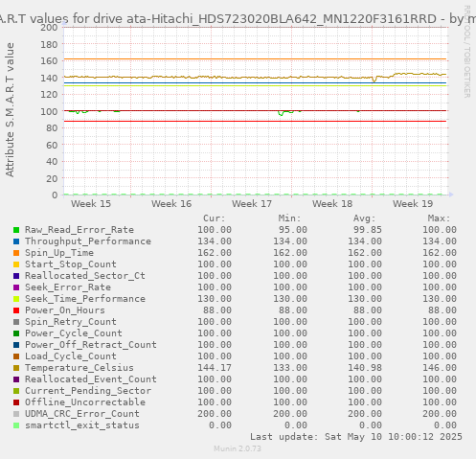476x459 pixels.
Task: Select the Start_Stop_Count label
Action: (x=71, y=264)
